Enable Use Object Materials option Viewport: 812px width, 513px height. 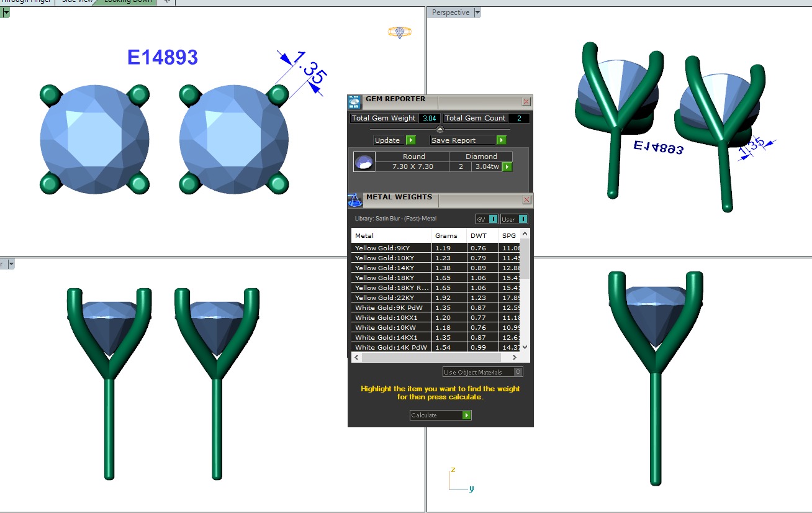(518, 372)
